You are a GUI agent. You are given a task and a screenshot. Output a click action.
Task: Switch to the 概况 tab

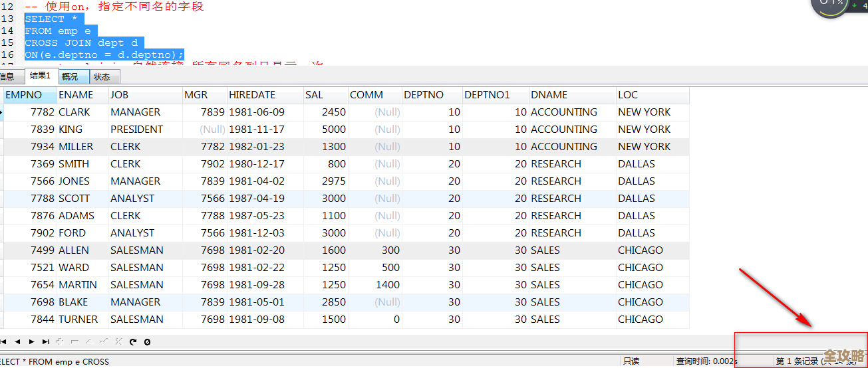click(x=70, y=77)
